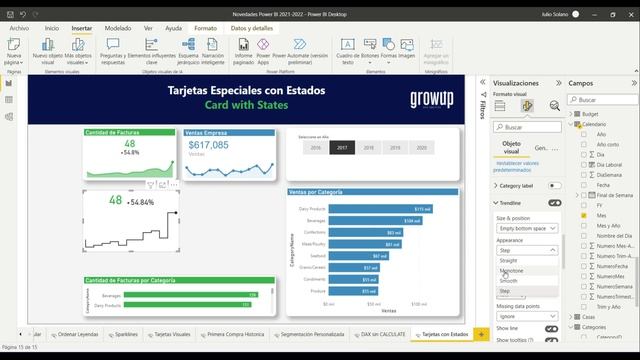Switch to Inicio ribbon tab
Image resolution: width=640 pixels, height=360 pixels.
point(52,28)
